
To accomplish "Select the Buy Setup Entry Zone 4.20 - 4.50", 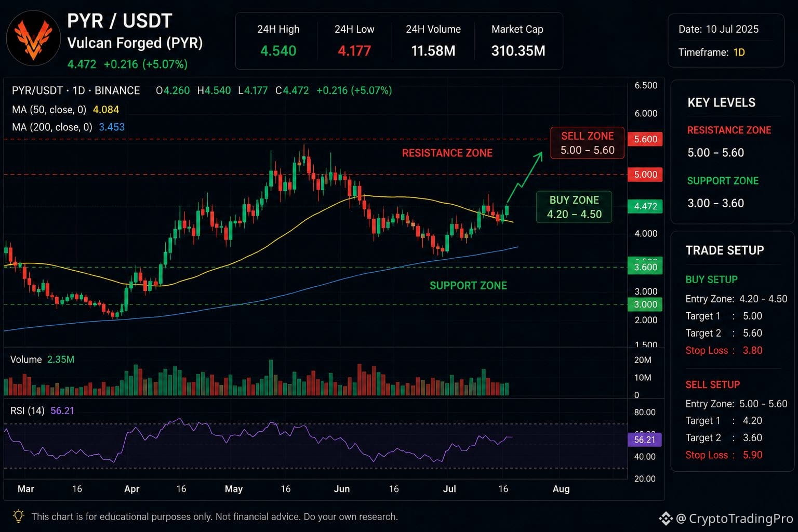I will 736,299.
